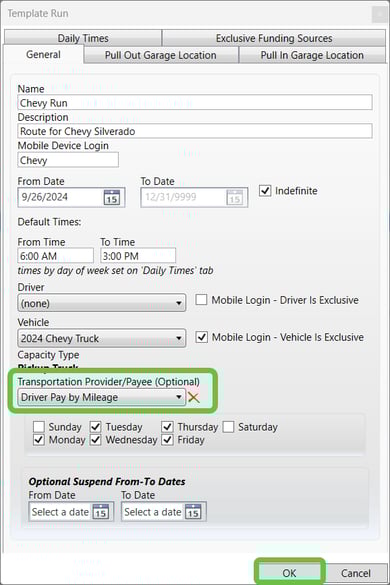Uncheck the Friday checkbox

[x=167, y=440]
